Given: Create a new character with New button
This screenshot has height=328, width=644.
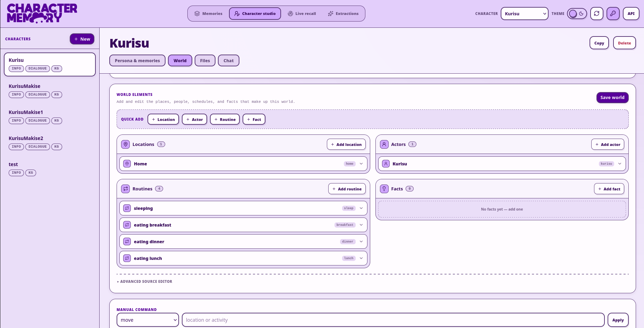Looking at the screenshot, I should coord(82,39).
